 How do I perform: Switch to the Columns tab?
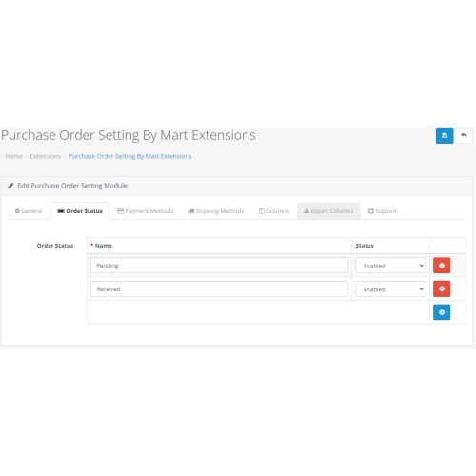click(x=274, y=211)
